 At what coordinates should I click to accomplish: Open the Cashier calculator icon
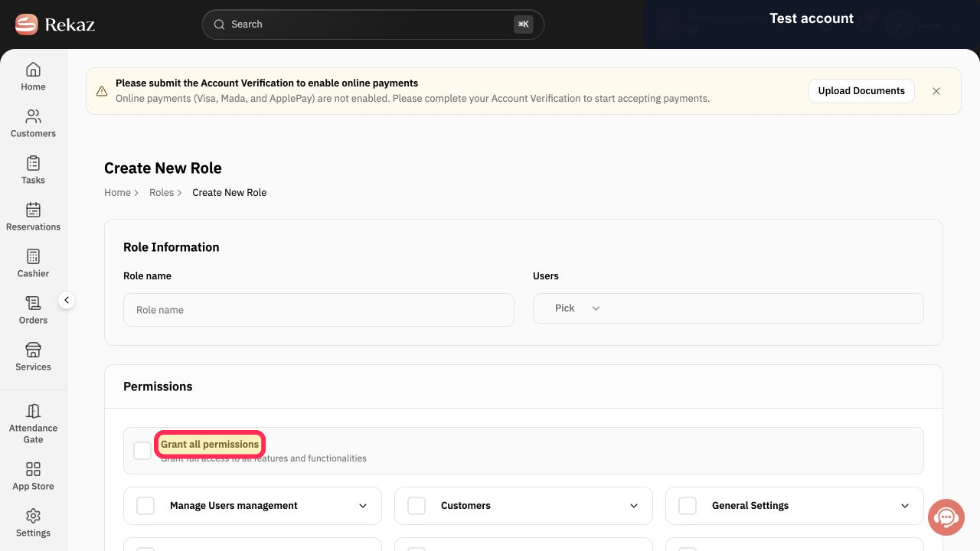pyautogui.click(x=33, y=256)
